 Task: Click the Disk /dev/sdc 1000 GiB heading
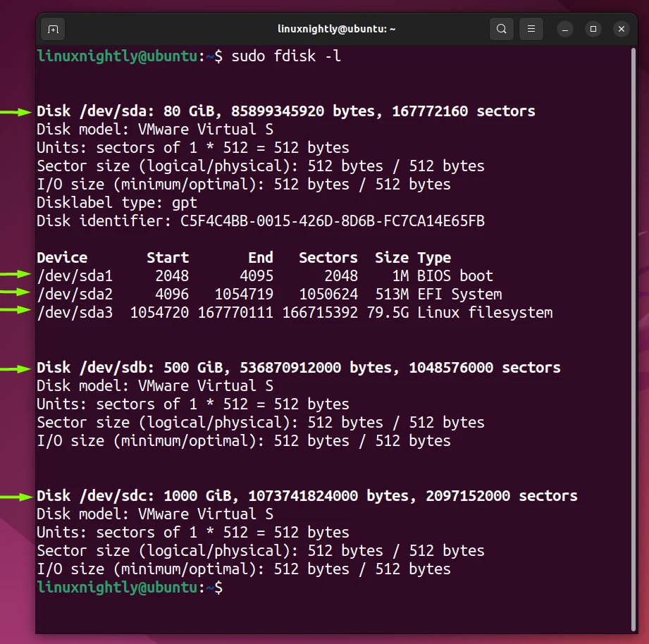307,495
